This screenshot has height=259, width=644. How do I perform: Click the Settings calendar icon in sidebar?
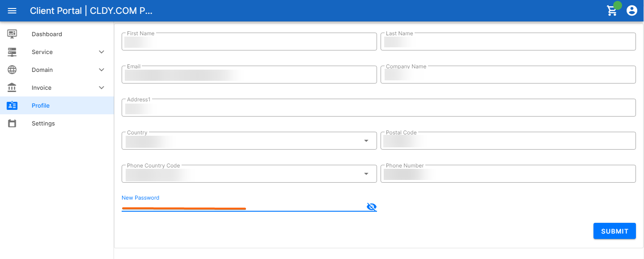(x=12, y=123)
